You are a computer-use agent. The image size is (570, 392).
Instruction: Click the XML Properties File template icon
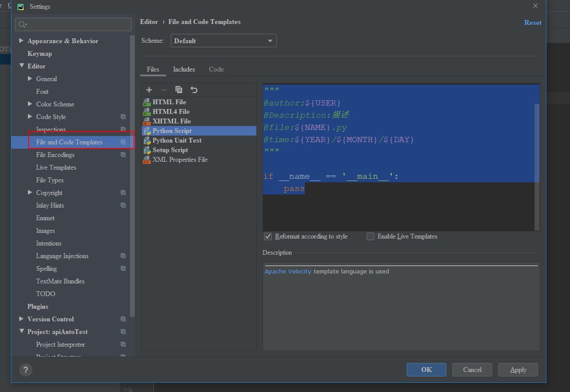[x=147, y=160]
